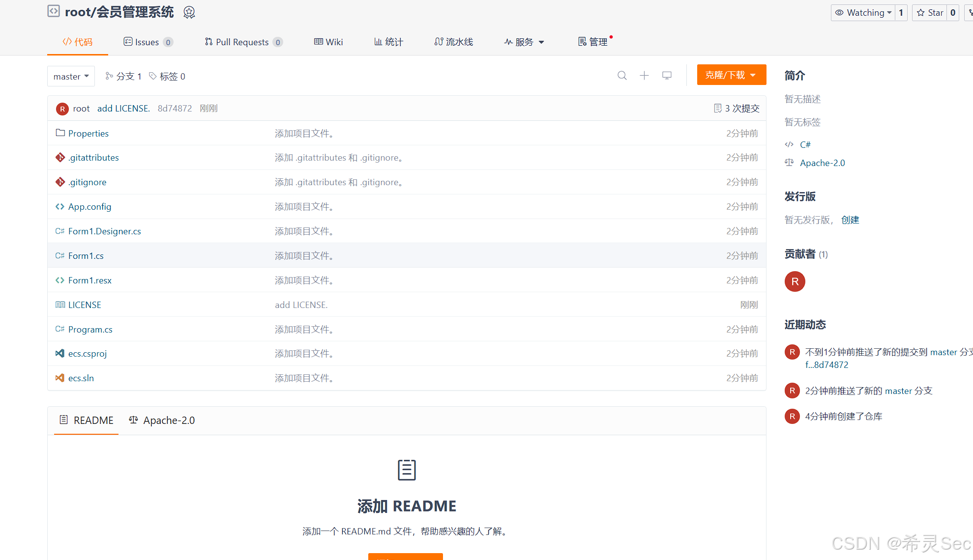Click root avatar in latest commit row
Screen dimensions: 973x560
tap(62, 109)
